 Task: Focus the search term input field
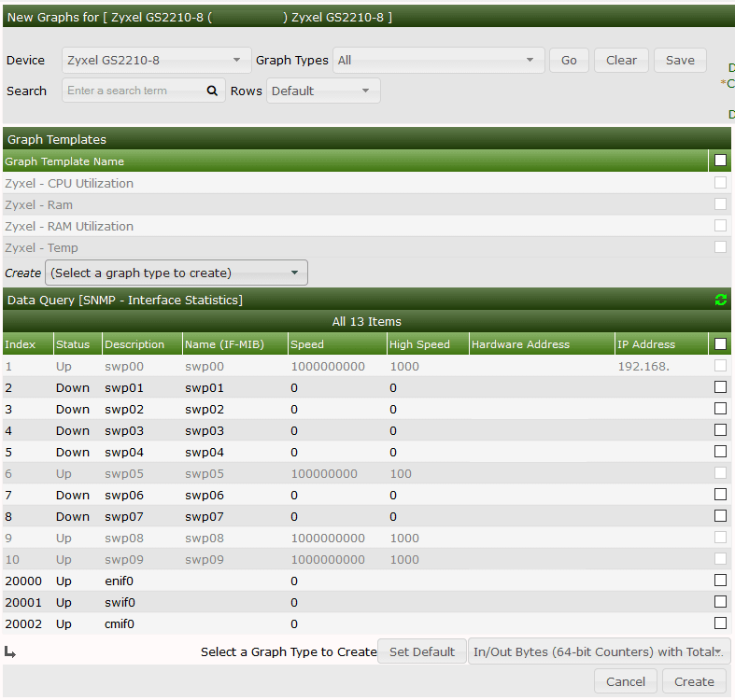tap(134, 91)
